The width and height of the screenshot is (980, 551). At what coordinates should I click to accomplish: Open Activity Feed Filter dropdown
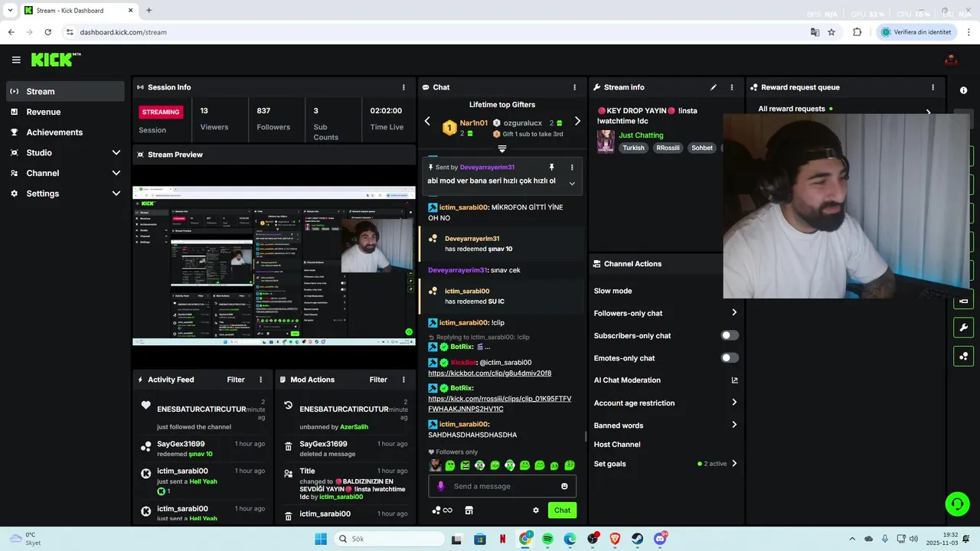pos(236,380)
